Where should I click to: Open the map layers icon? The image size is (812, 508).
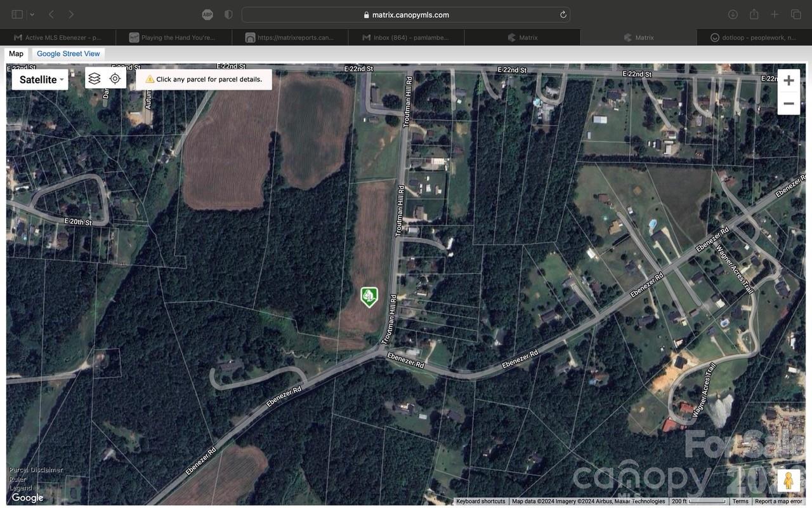coord(95,79)
